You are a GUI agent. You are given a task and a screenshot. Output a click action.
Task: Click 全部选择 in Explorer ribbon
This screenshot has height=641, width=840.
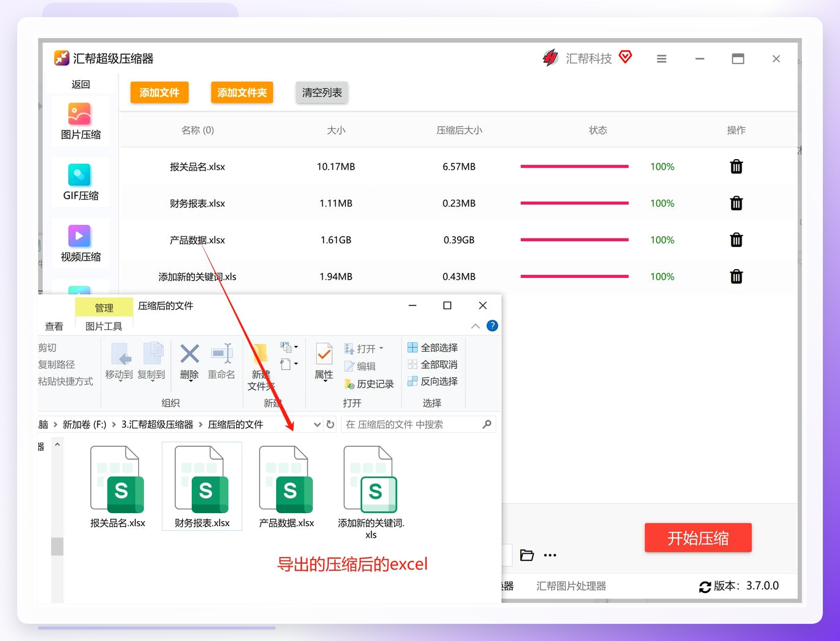(433, 348)
